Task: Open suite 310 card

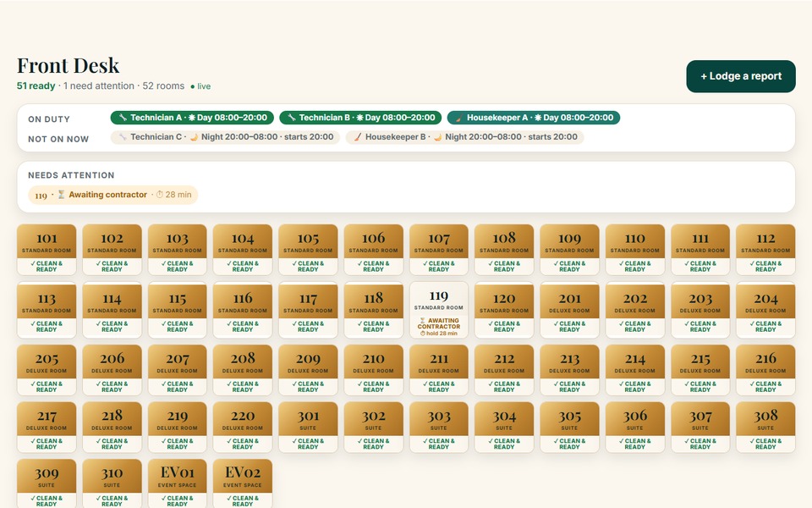Action: [112, 483]
